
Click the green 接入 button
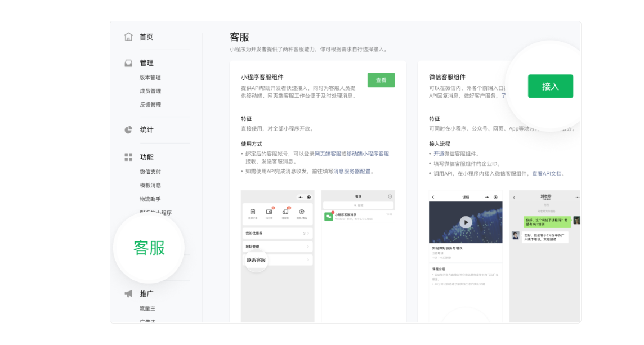coord(551,86)
